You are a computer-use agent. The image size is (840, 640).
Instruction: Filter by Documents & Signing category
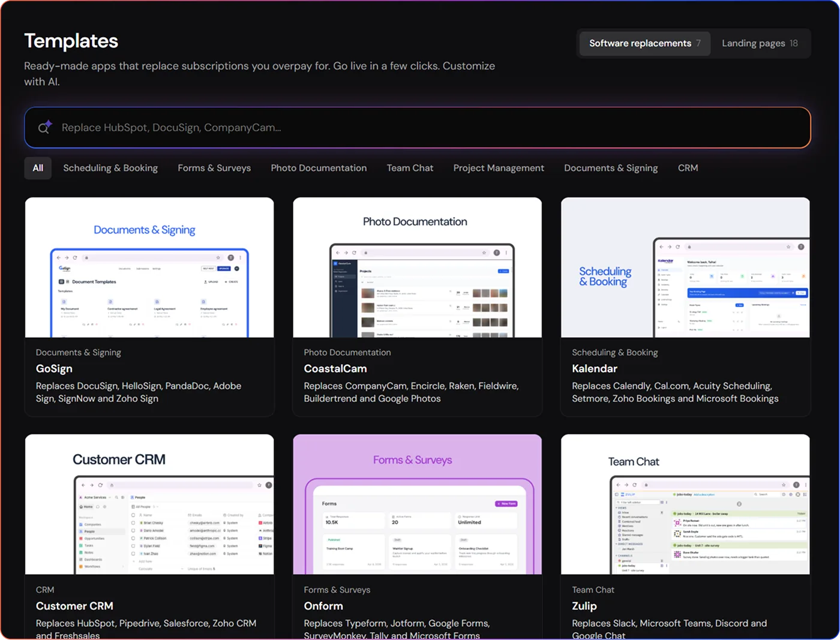coord(611,168)
